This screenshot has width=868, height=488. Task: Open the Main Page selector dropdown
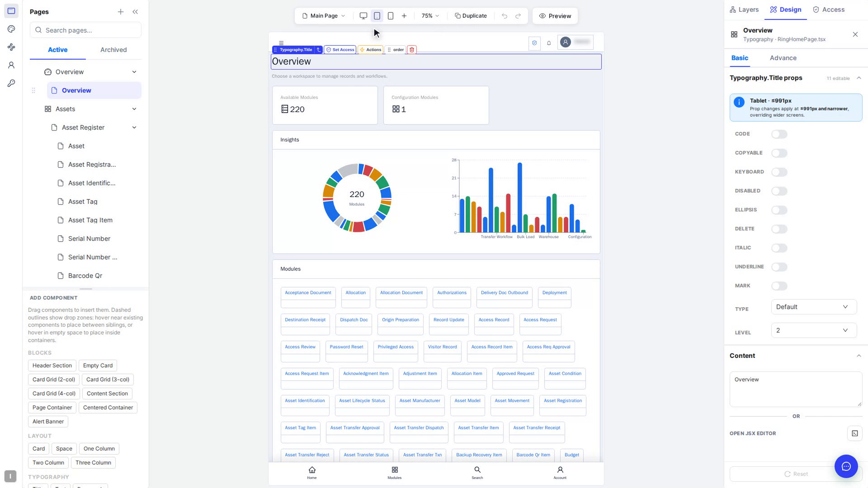pyautogui.click(x=324, y=16)
